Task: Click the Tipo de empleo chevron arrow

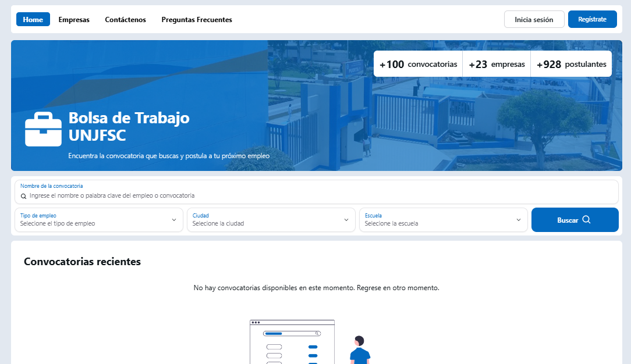Action: [173, 220]
